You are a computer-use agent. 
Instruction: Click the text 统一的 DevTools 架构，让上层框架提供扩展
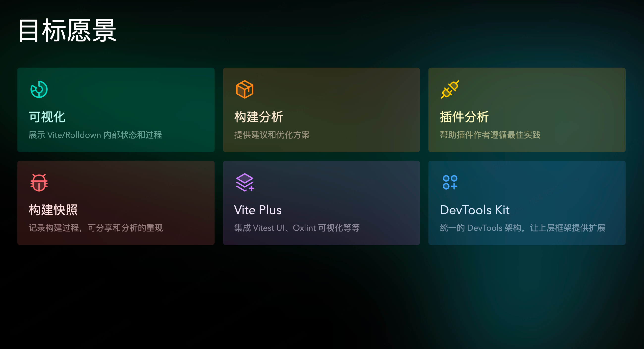point(522,228)
